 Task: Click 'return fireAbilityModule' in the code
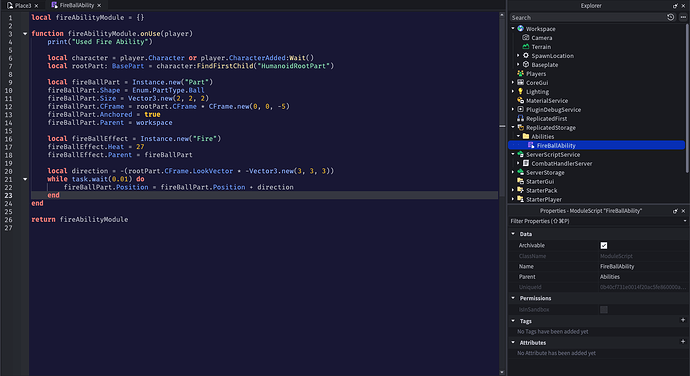80,219
